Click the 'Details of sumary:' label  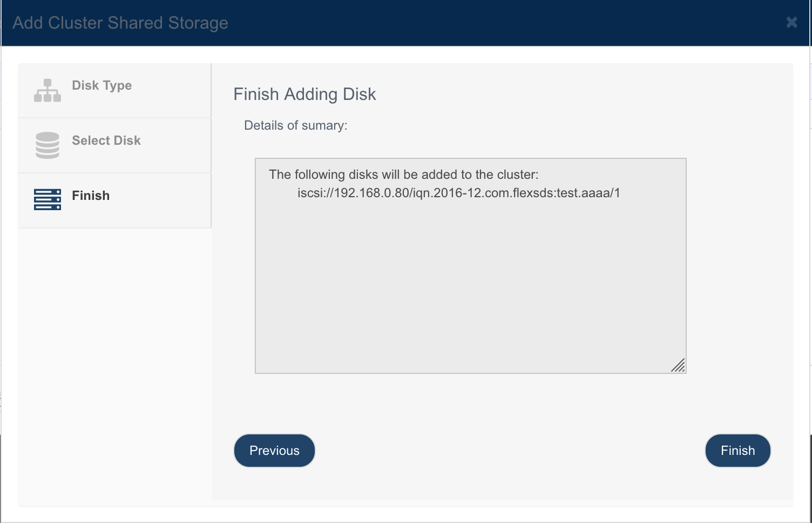coord(296,125)
